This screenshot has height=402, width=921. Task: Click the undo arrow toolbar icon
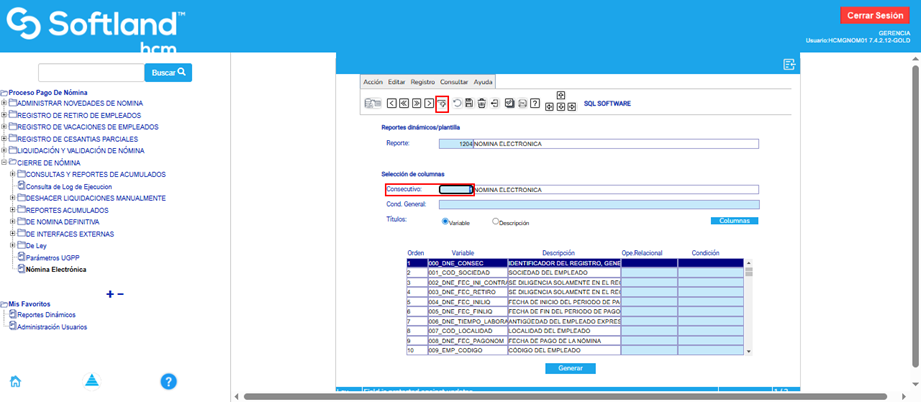click(x=457, y=103)
